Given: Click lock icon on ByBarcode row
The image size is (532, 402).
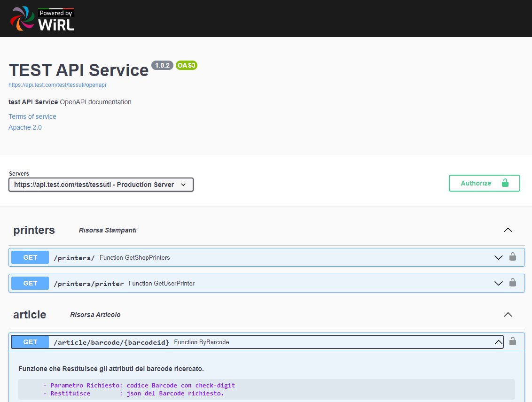Looking at the screenshot, I should [x=513, y=341].
